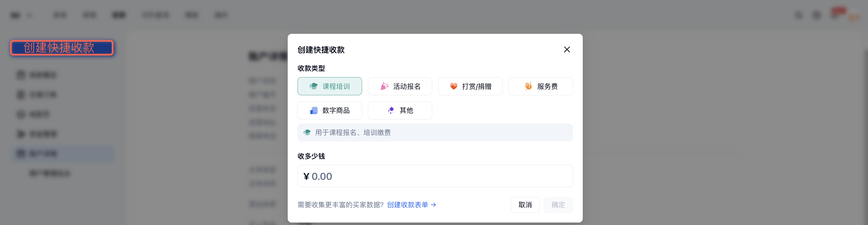Choose the 服务费 payment type
Image resolution: width=868 pixels, height=225 pixels.
tap(540, 86)
